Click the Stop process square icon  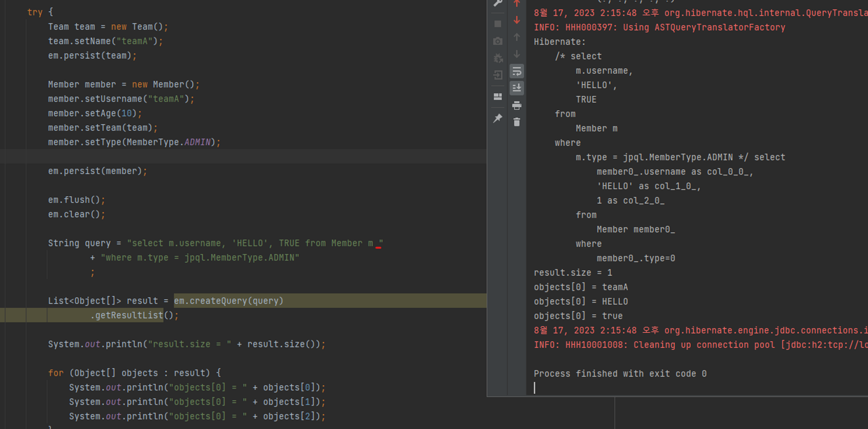tap(498, 23)
